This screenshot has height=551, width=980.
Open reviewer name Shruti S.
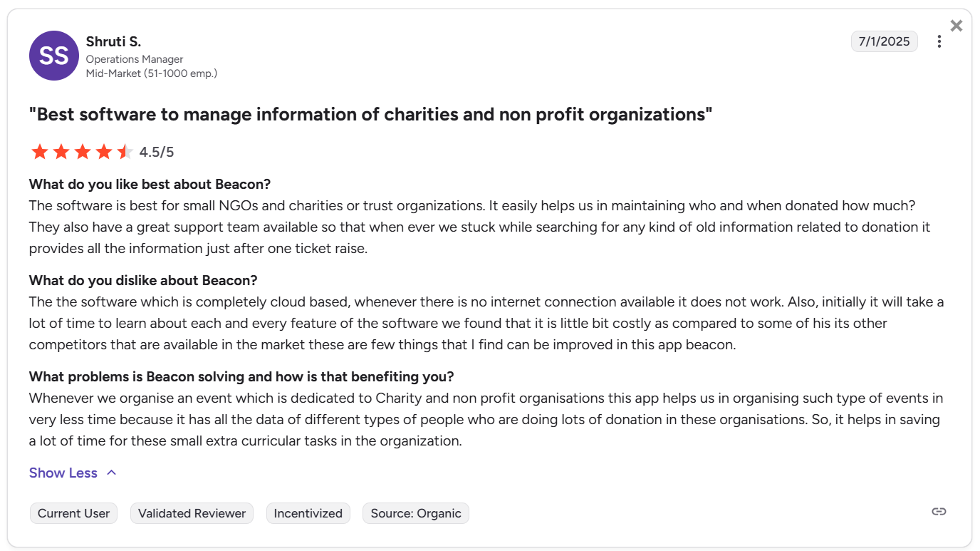(114, 41)
